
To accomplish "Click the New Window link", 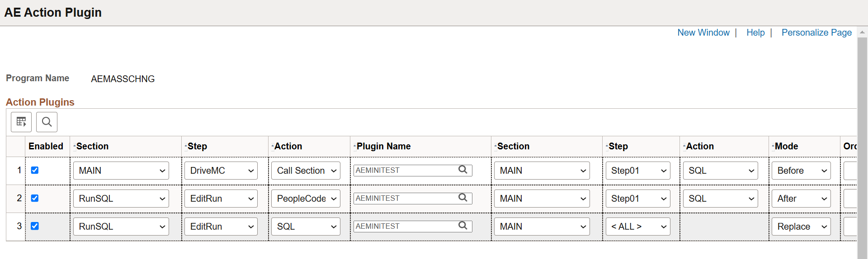I will click(x=703, y=32).
